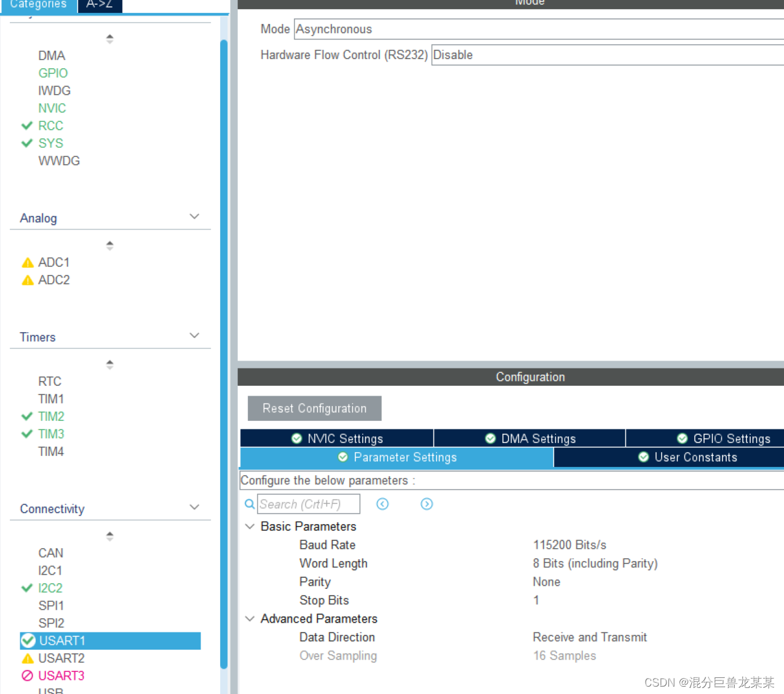Open the Hardware Flow Control dropdown
This screenshot has width=784, height=694.
coord(608,55)
